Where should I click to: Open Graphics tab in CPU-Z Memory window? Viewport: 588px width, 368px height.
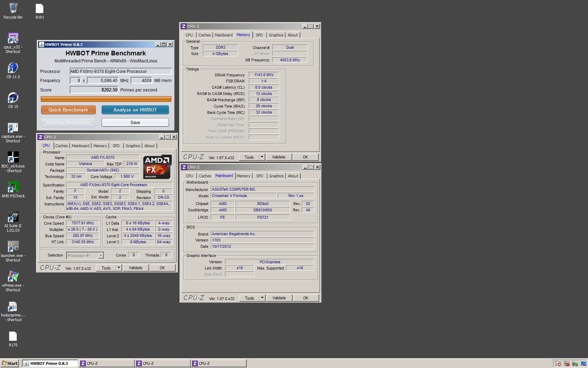tap(276, 35)
